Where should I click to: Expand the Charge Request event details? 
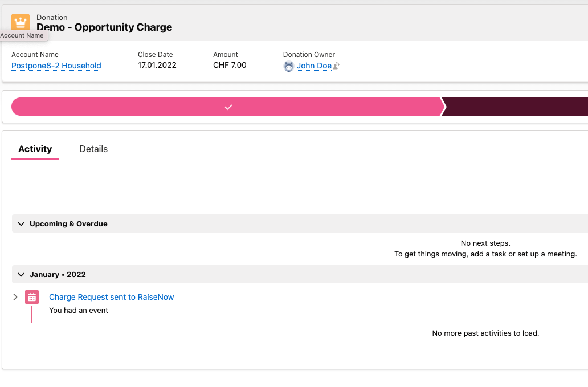pos(15,297)
